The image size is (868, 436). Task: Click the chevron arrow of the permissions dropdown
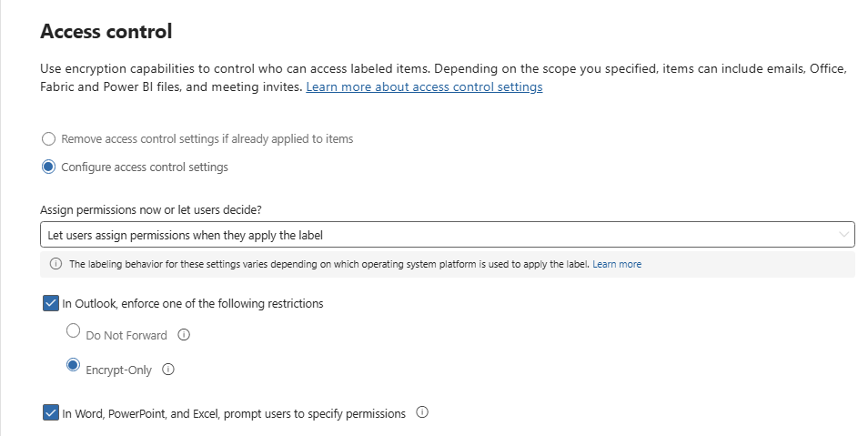pos(843,235)
